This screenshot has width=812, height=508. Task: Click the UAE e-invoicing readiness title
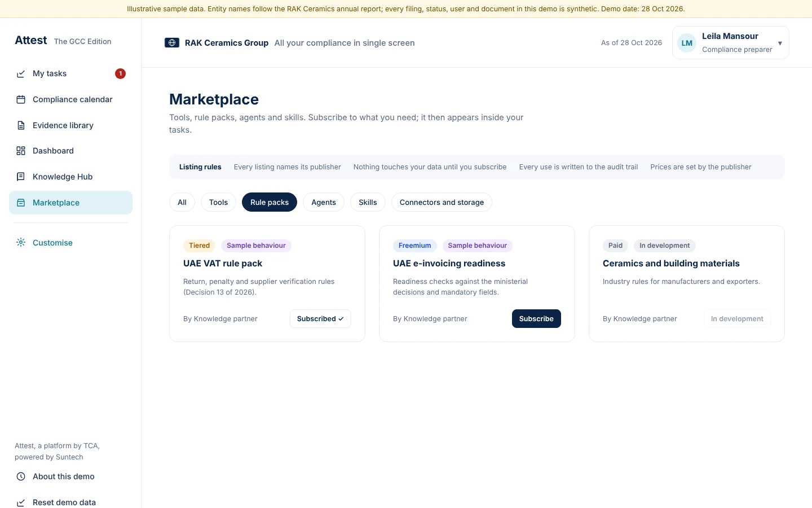click(449, 264)
